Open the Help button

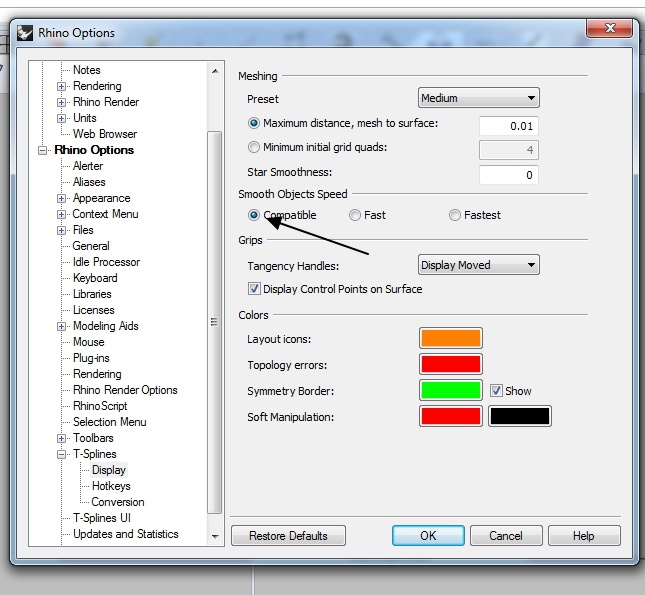coord(584,536)
